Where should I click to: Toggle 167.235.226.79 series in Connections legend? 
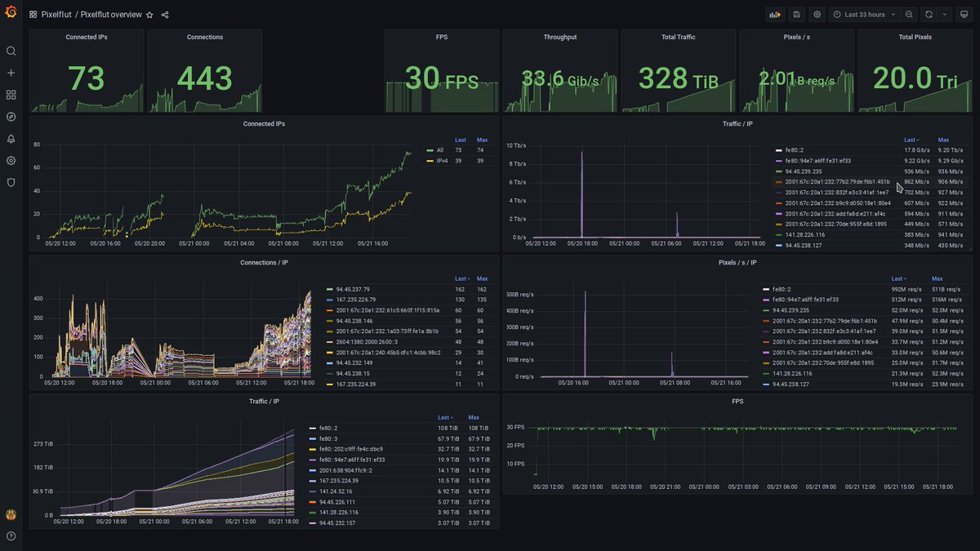click(355, 300)
